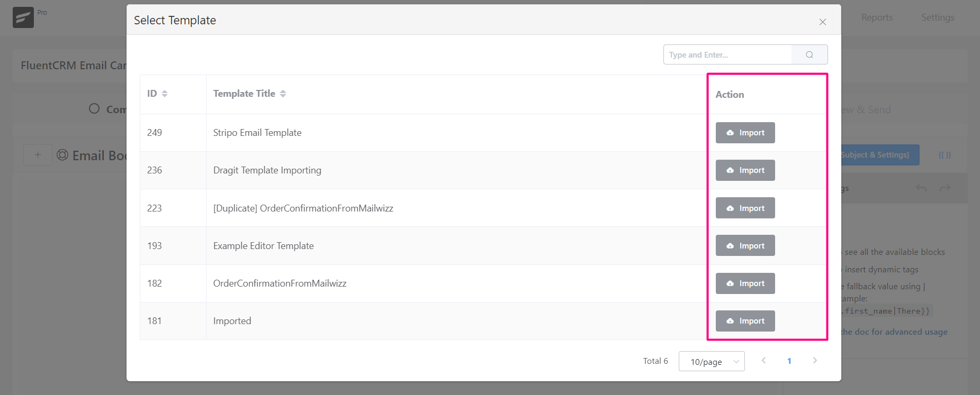Click [Duplicate] OrderConfirmationFromMailwizz title text
The image size is (980, 395).
pos(303,208)
